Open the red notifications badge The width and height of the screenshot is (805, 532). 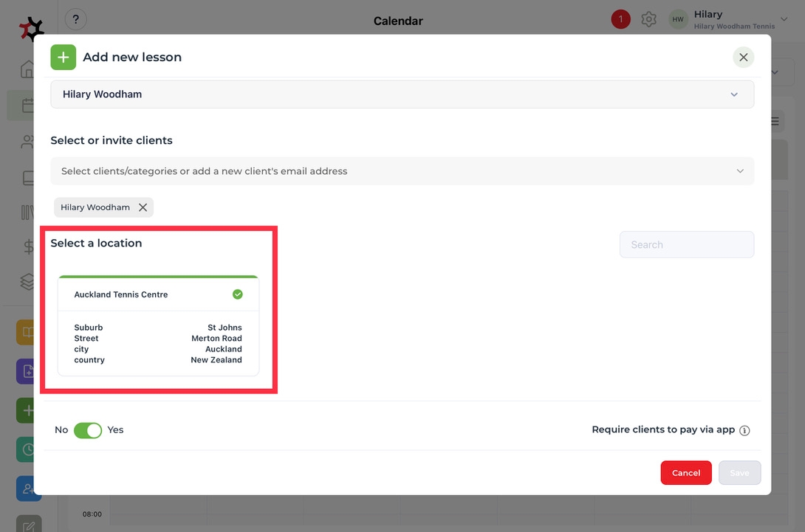tap(620, 20)
